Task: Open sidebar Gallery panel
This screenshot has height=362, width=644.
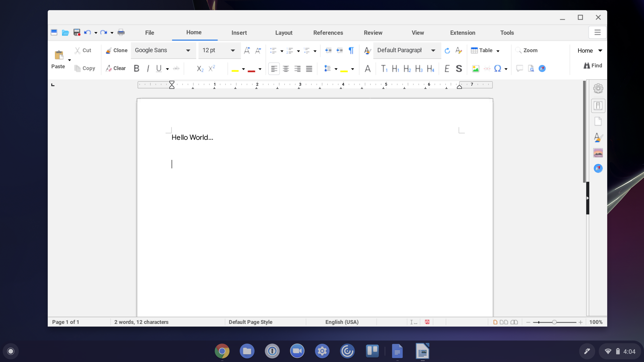Action: [598, 153]
